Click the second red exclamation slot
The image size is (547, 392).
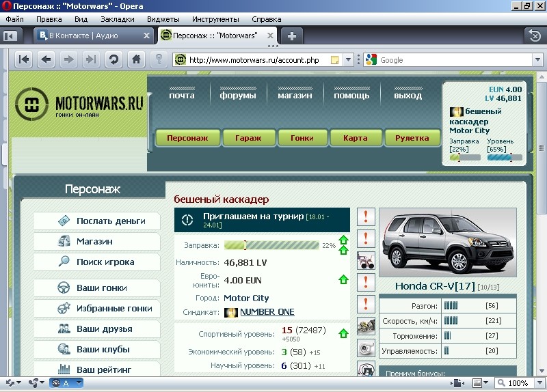366,239
